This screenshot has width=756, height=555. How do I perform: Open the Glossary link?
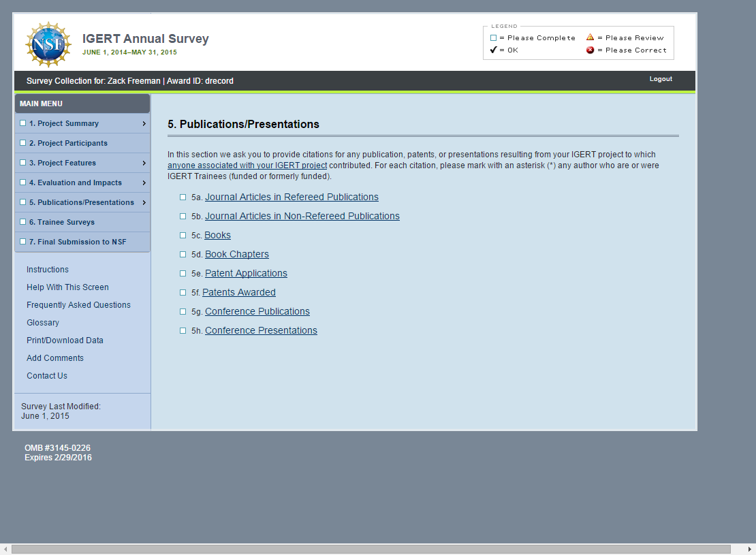point(43,323)
